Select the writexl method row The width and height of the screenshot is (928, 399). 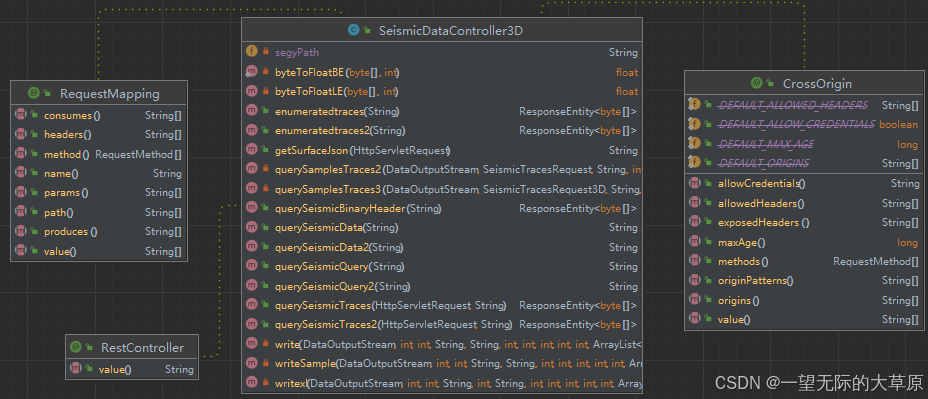[442, 383]
